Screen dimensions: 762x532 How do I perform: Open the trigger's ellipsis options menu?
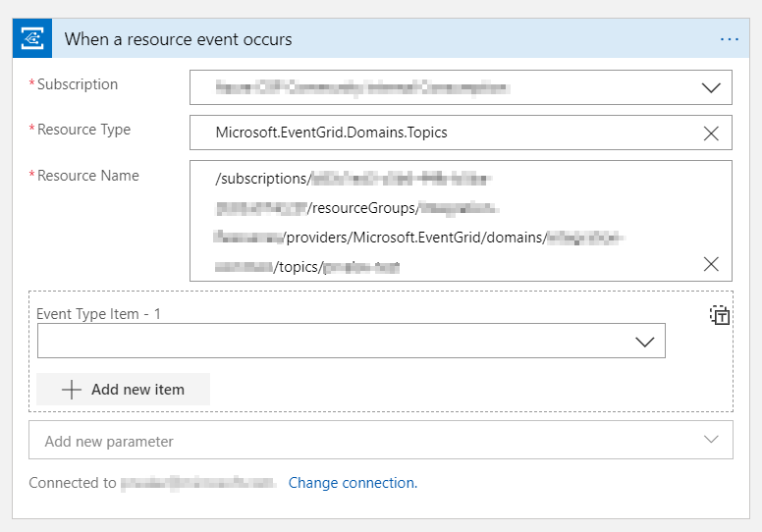[x=729, y=39]
